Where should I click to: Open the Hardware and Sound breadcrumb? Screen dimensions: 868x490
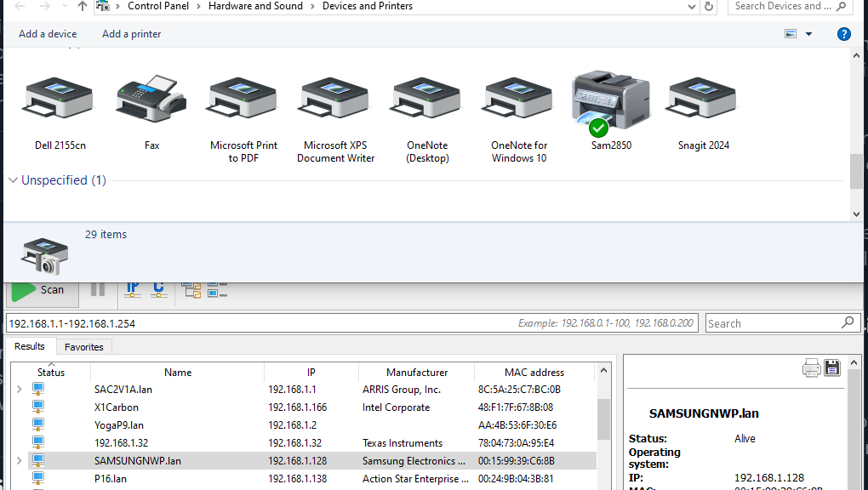pyautogui.click(x=256, y=6)
